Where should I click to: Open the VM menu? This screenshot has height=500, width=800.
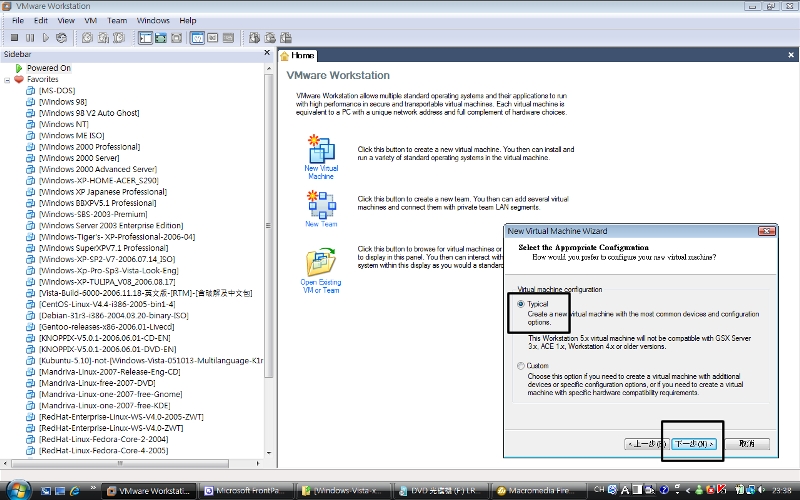(x=91, y=20)
